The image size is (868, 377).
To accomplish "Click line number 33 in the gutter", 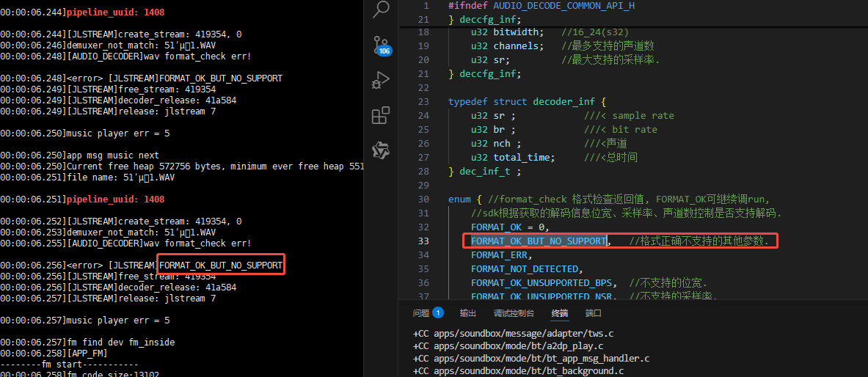I will click(x=423, y=241).
